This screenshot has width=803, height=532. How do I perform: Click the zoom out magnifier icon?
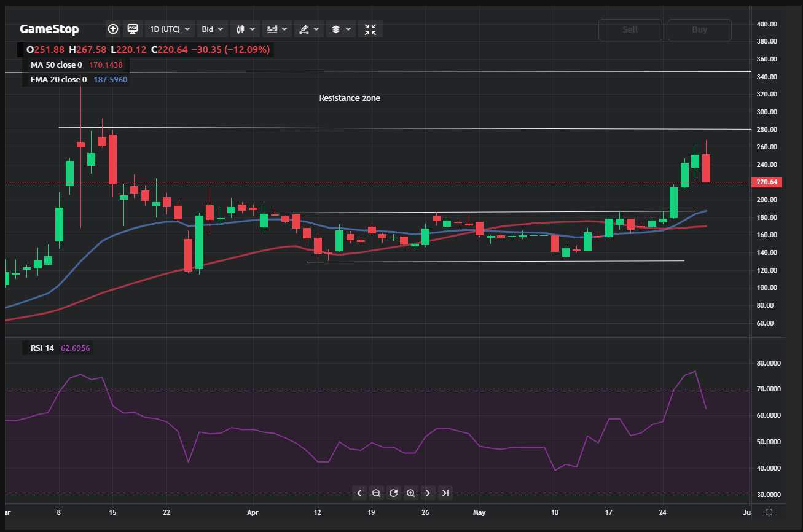click(x=376, y=492)
